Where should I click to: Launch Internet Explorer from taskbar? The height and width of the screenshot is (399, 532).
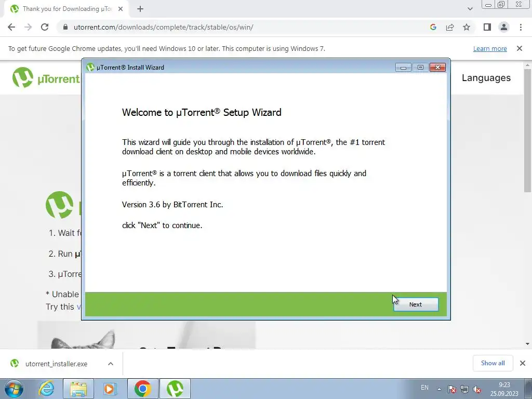(46, 389)
